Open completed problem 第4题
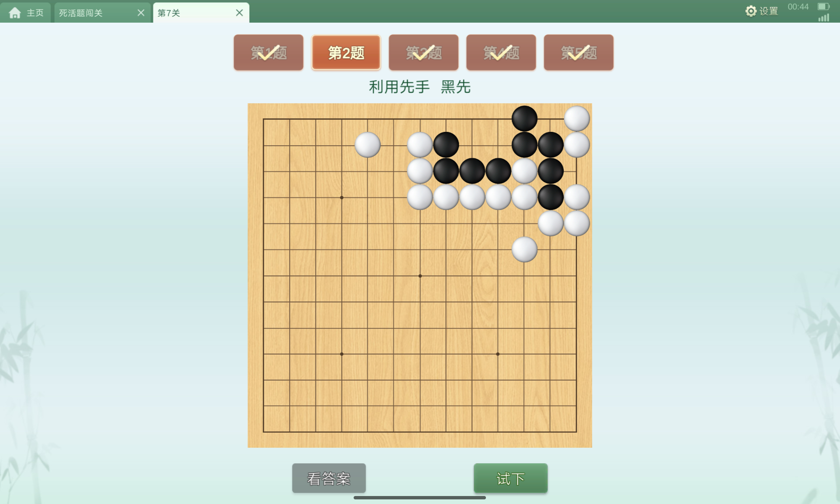Image resolution: width=840 pixels, height=504 pixels. pyautogui.click(x=501, y=52)
